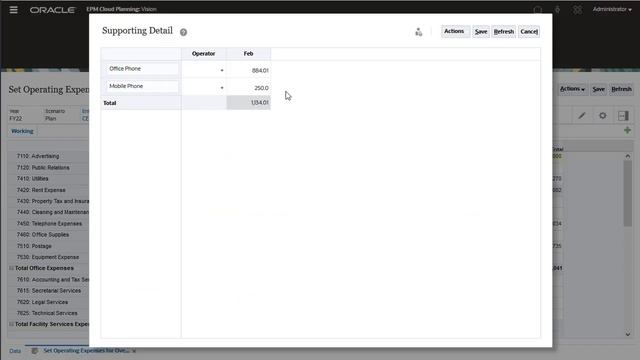This screenshot has width=640, height=360.
Task: Open Operator dropdown for Mobile Phone
Action: (x=222, y=88)
